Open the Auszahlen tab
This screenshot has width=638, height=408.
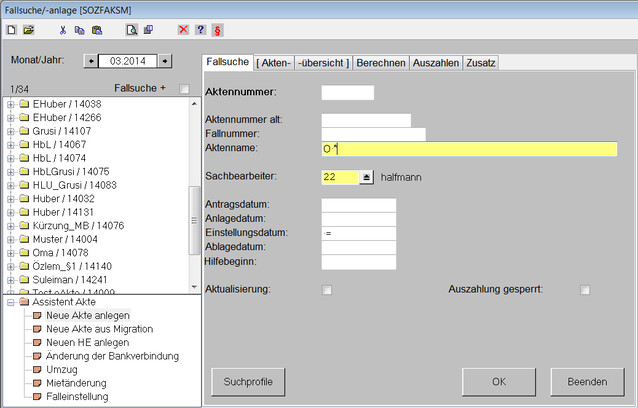pyautogui.click(x=436, y=63)
